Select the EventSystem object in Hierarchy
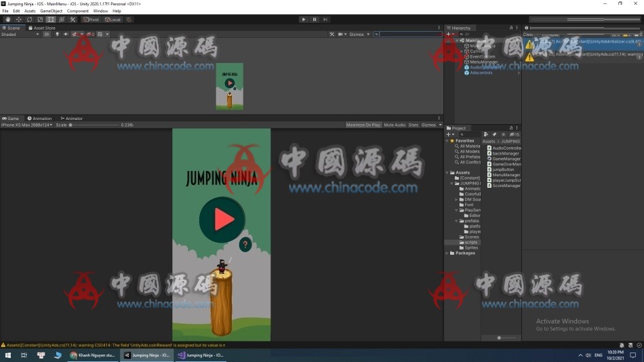Image resolution: width=644 pixels, height=362 pixels. [482, 57]
